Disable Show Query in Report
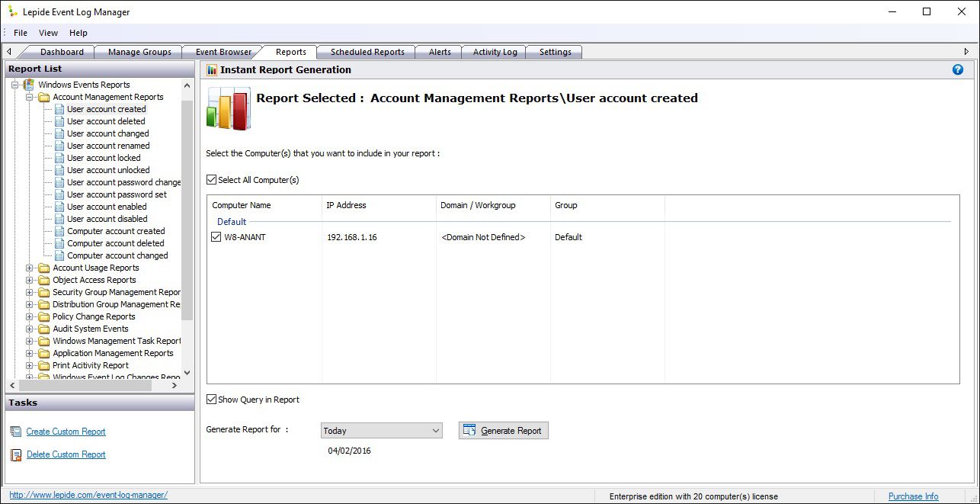The height and width of the screenshot is (504, 980). [211, 400]
